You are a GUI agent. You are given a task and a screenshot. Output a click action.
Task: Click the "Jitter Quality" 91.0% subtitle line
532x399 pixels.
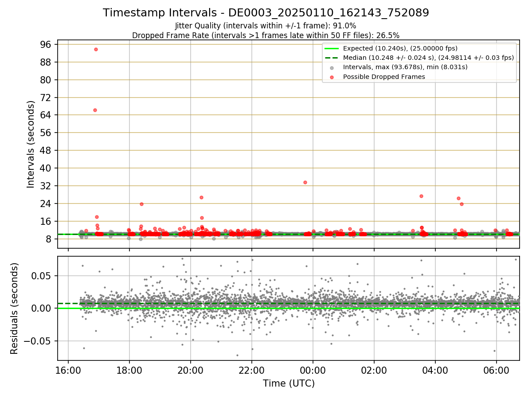pyautogui.click(x=266, y=26)
